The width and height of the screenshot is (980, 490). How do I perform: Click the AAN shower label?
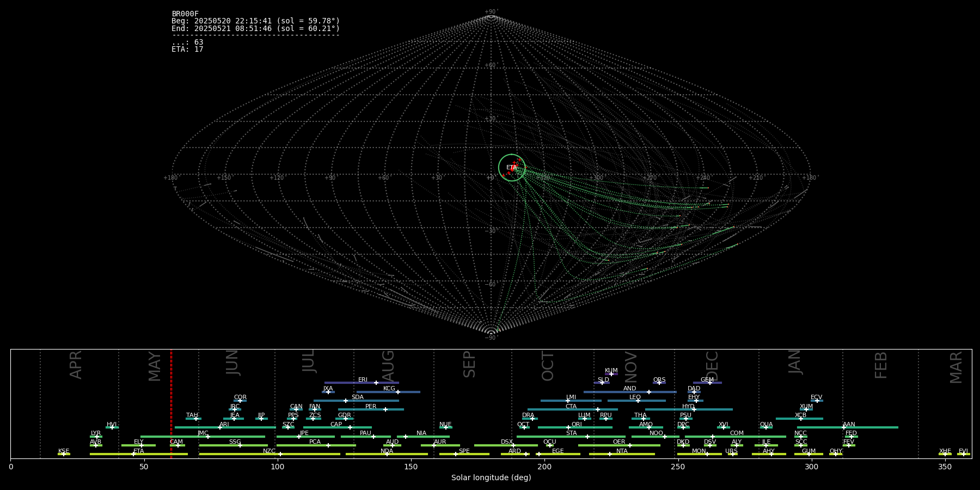[x=849, y=424]
